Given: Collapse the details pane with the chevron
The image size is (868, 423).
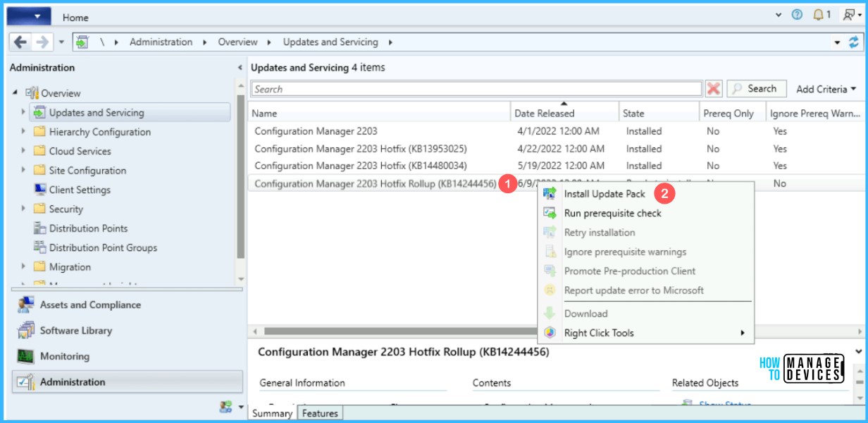Looking at the screenshot, I should (858, 350).
